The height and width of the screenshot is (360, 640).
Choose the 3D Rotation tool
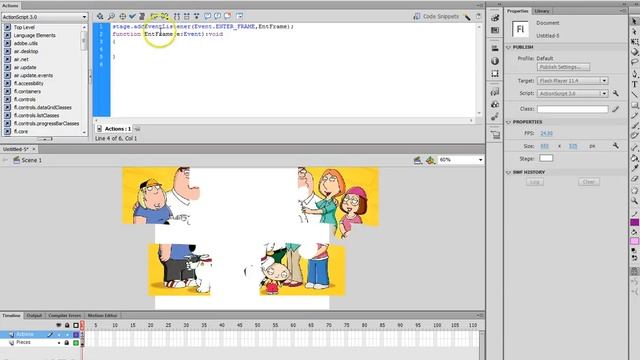634,52
